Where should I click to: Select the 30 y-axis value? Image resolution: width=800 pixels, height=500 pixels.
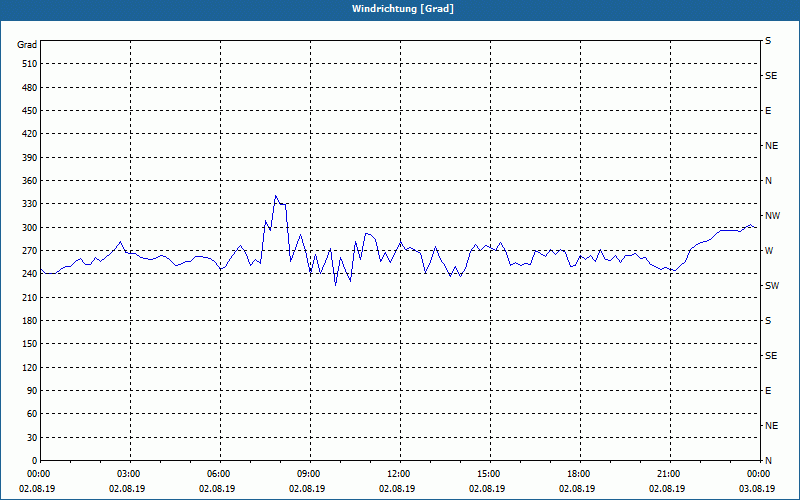coord(32,437)
